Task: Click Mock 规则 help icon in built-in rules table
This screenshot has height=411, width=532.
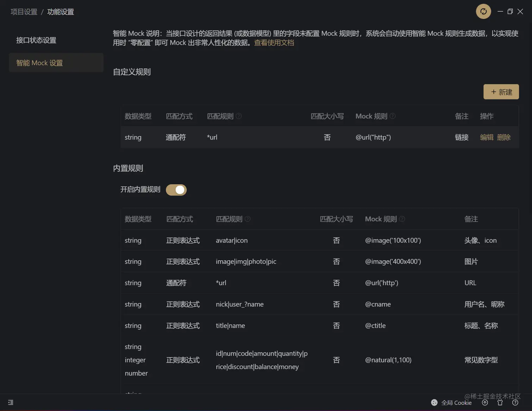Action: coord(403,219)
